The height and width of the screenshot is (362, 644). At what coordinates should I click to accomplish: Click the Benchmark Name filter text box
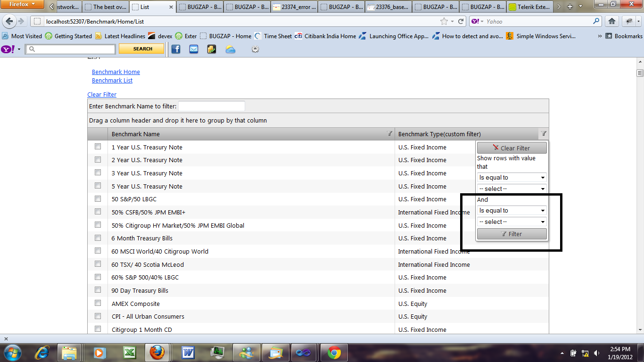click(x=212, y=107)
